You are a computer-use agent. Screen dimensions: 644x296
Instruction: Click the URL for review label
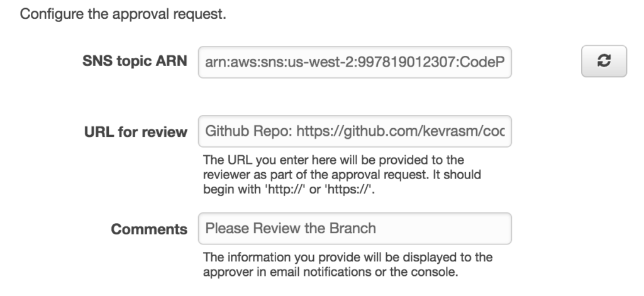coord(136,132)
